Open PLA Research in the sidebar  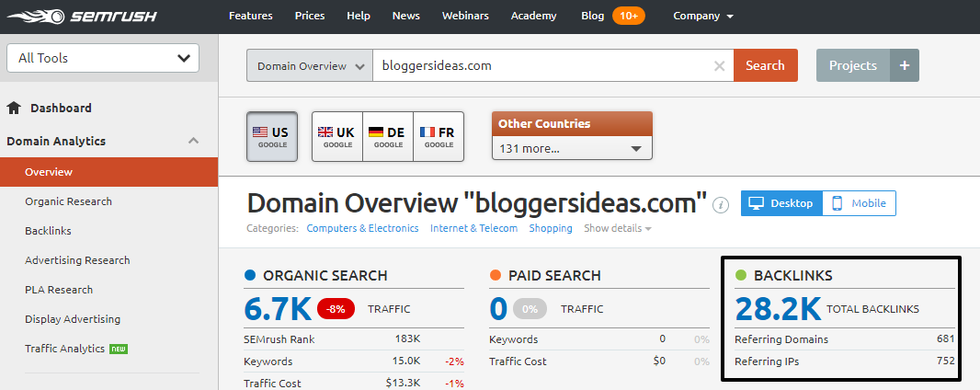[59, 290]
